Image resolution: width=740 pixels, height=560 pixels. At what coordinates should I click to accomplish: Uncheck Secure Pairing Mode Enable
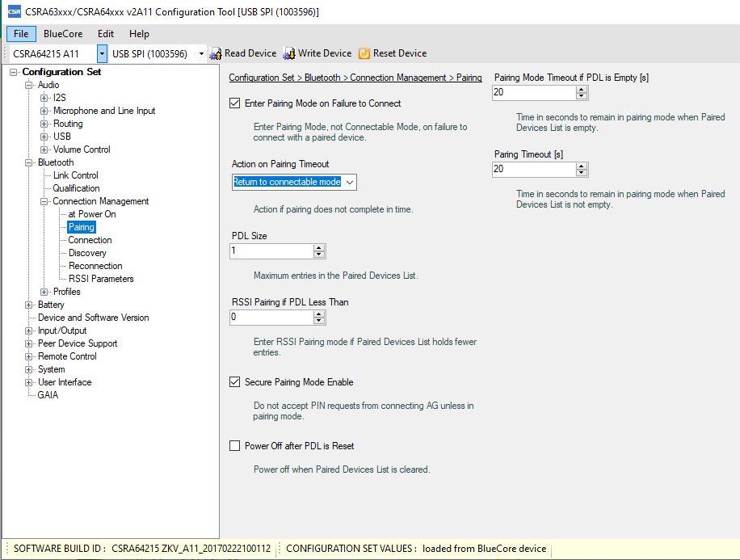tap(235, 382)
